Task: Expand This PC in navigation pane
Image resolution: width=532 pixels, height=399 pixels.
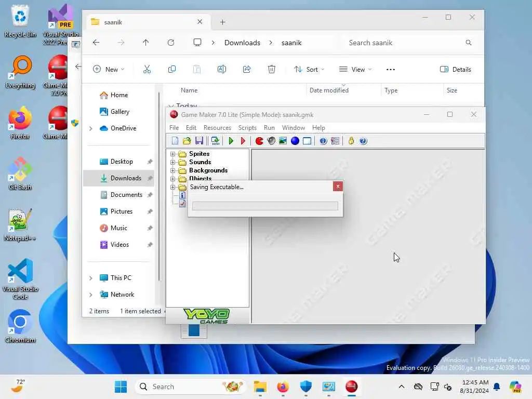Action: click(x=90, y=278)
